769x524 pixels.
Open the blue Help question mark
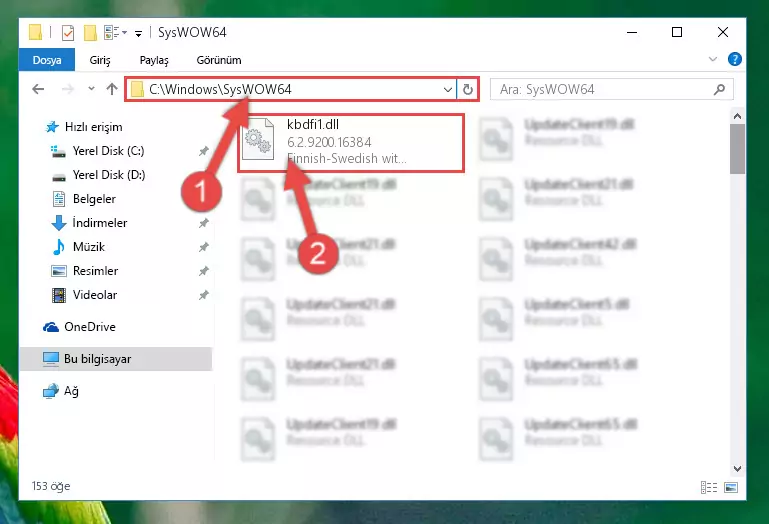pyautogui.click(x=735, y=59)
